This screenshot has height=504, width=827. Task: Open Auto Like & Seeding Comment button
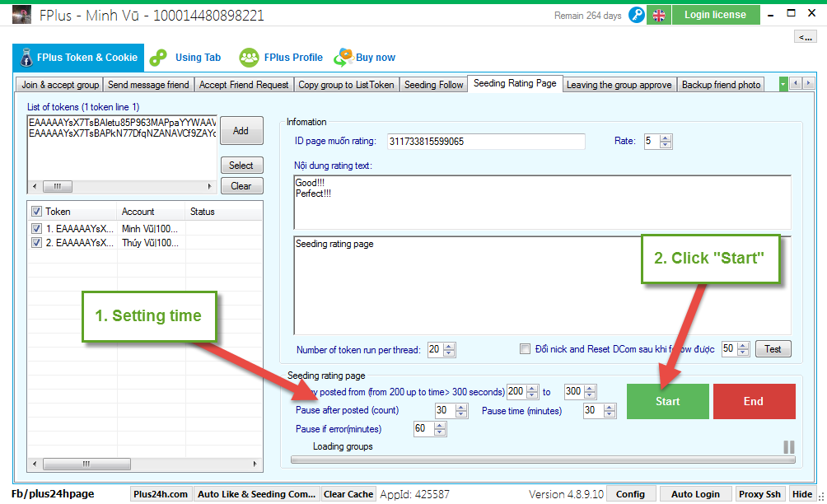(256, 494)
